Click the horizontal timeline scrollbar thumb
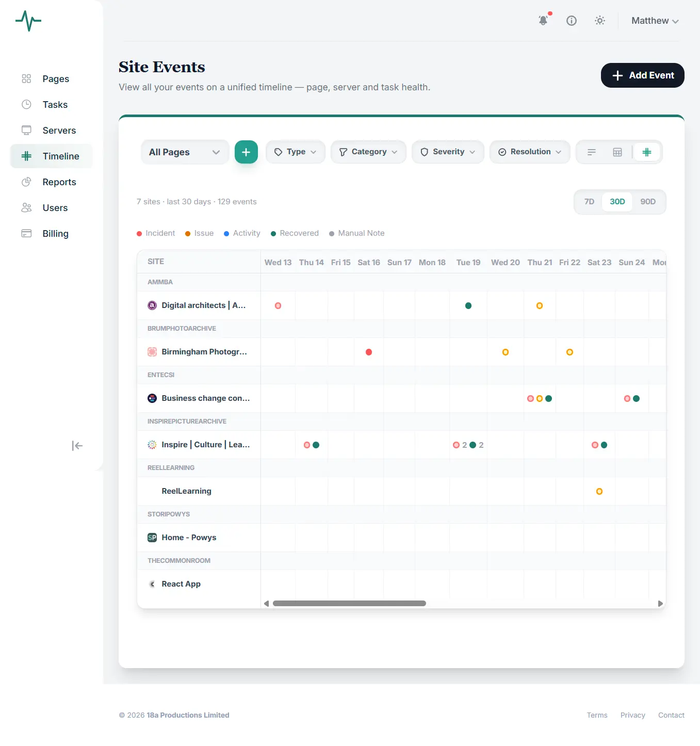The height and width of the screenshot is (746, 700). [x=349, y=604]
